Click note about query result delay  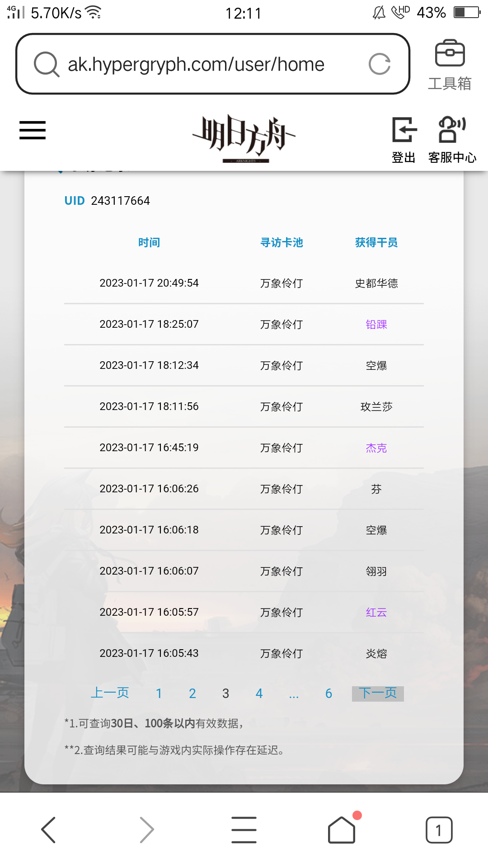175,750
